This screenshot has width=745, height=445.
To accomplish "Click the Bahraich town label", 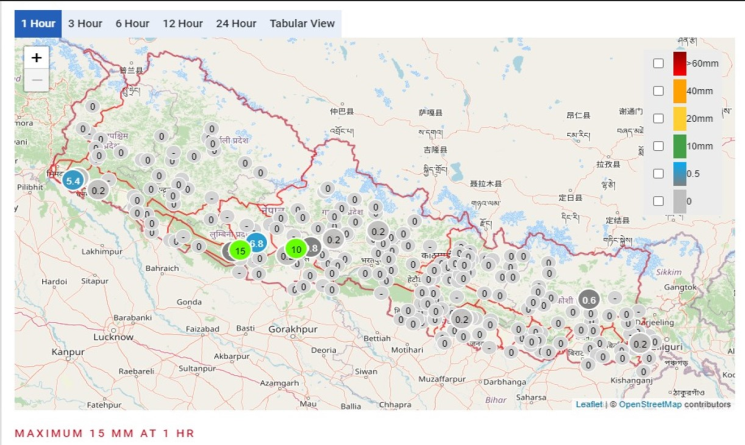I will pos(162,268).
